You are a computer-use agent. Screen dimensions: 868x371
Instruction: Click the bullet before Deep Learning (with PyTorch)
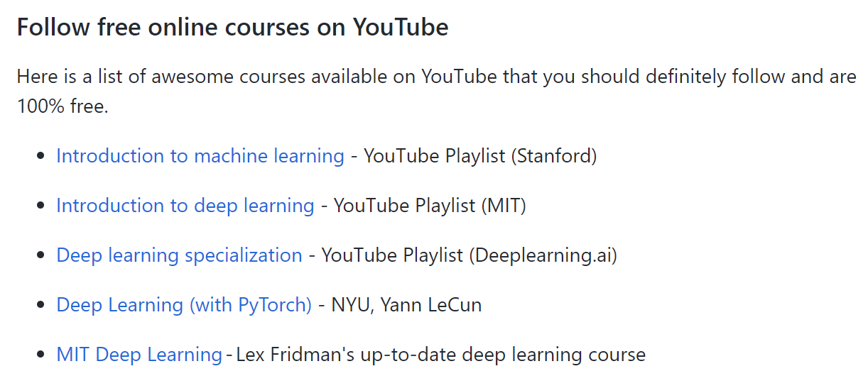(41, 306)
